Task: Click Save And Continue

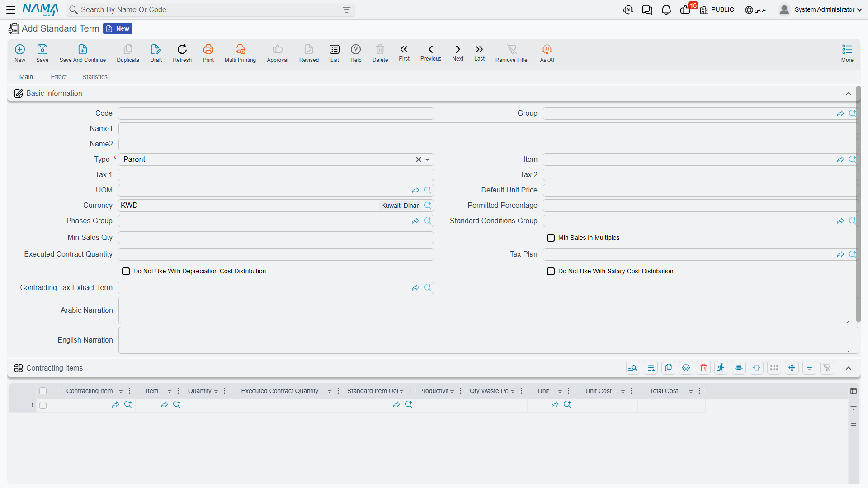Action: point(83,53)
